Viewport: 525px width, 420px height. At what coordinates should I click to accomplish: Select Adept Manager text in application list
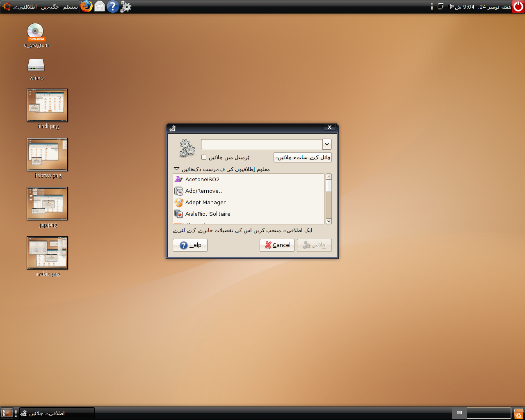(205, 202)
